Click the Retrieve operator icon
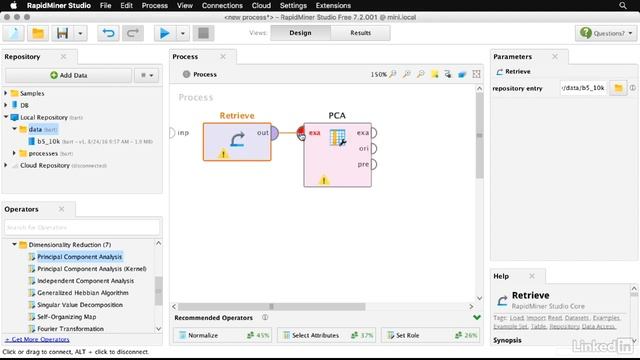This screenshot has width=640, height=360. coord(237,139)
